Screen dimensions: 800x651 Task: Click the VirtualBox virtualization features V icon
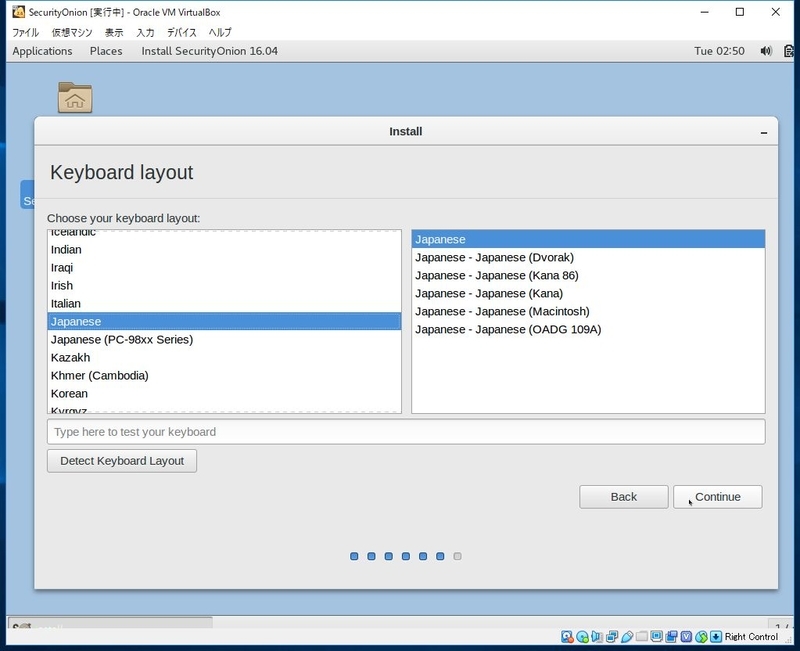coord(686,636)
